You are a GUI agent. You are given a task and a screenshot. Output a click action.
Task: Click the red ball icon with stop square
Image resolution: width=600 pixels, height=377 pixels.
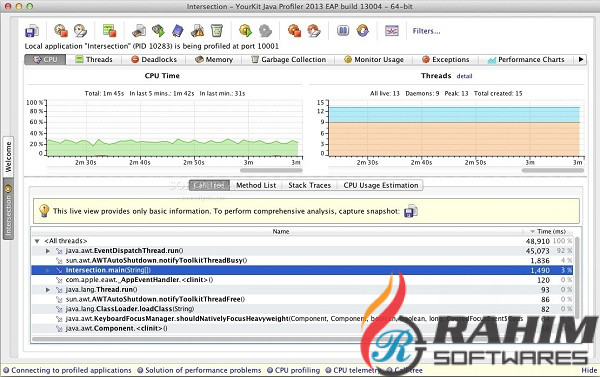(x=294, y=31)
